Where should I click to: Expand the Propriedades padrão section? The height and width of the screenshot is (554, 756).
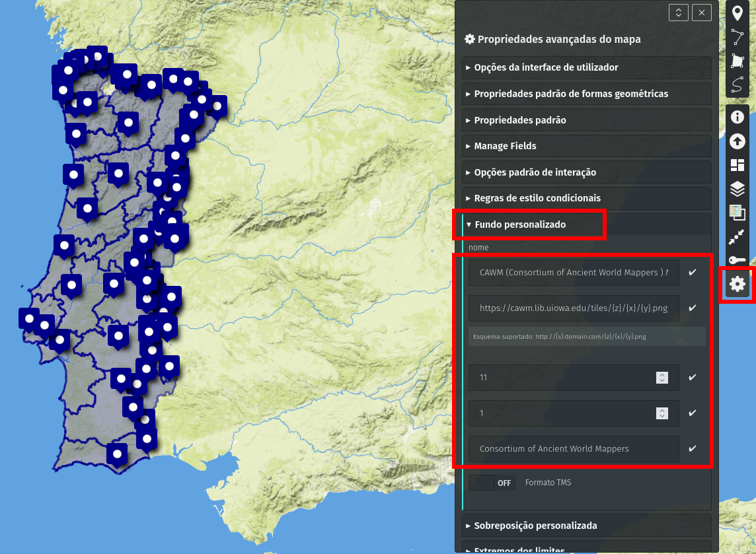586,120
